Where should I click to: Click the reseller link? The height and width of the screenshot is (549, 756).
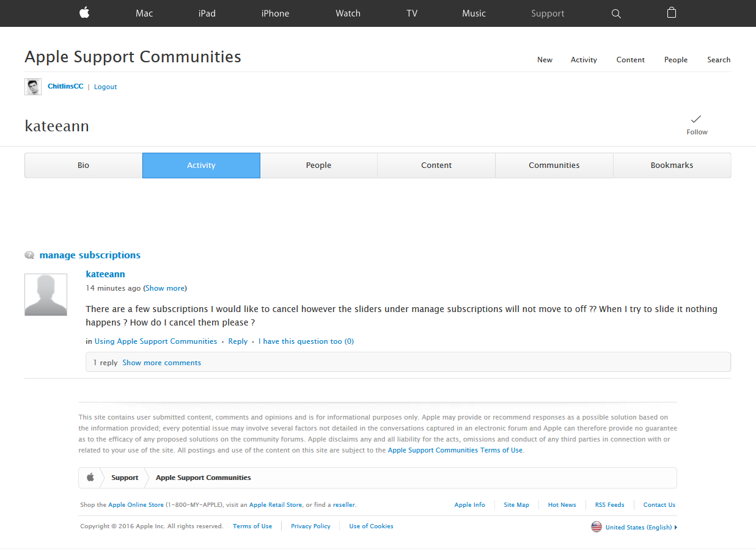tap(343, 505)
